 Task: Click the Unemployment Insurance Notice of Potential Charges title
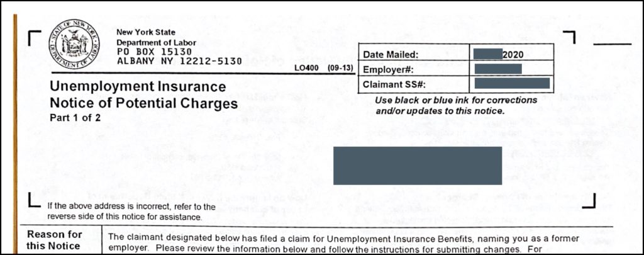click(143, 94)
